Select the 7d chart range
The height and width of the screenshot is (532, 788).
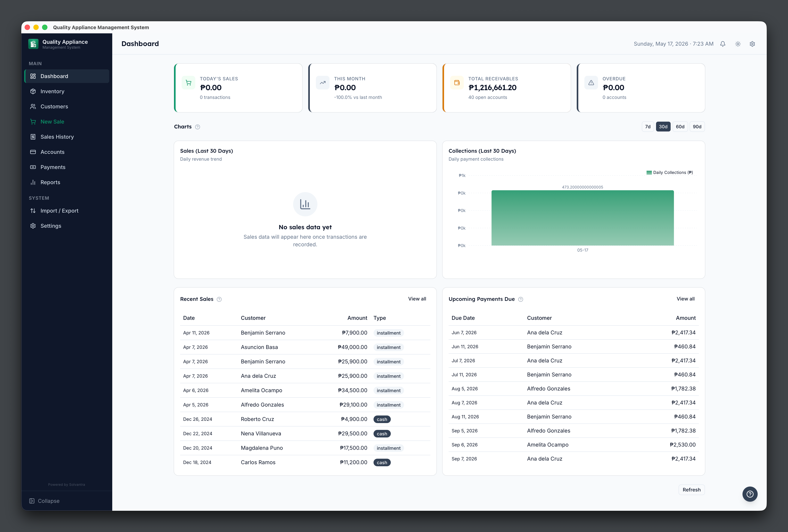(648, 127)
